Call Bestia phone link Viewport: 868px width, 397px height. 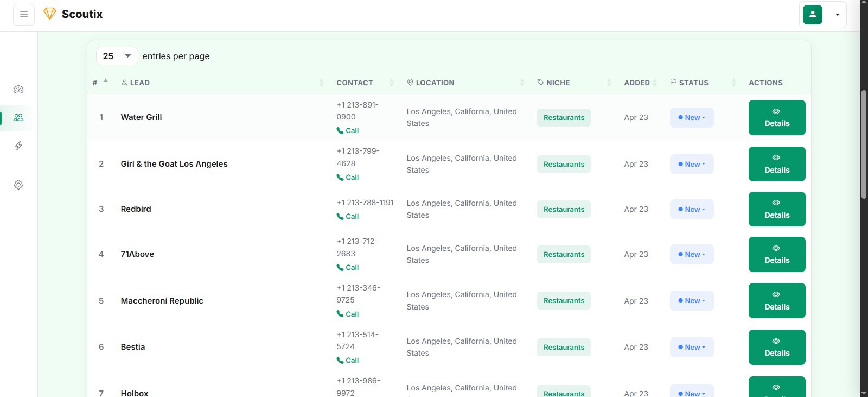click(x=348, y=360)
